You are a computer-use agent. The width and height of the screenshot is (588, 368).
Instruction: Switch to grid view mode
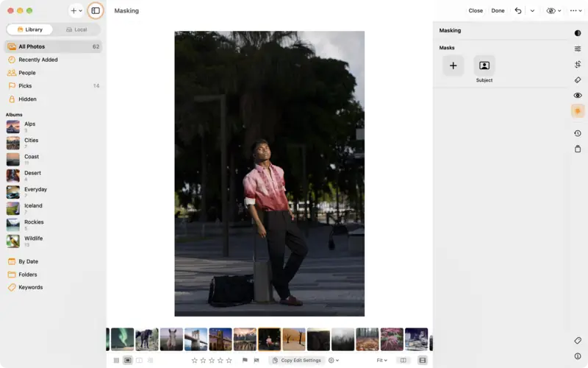pyautogui.click(x=116, y=360)
